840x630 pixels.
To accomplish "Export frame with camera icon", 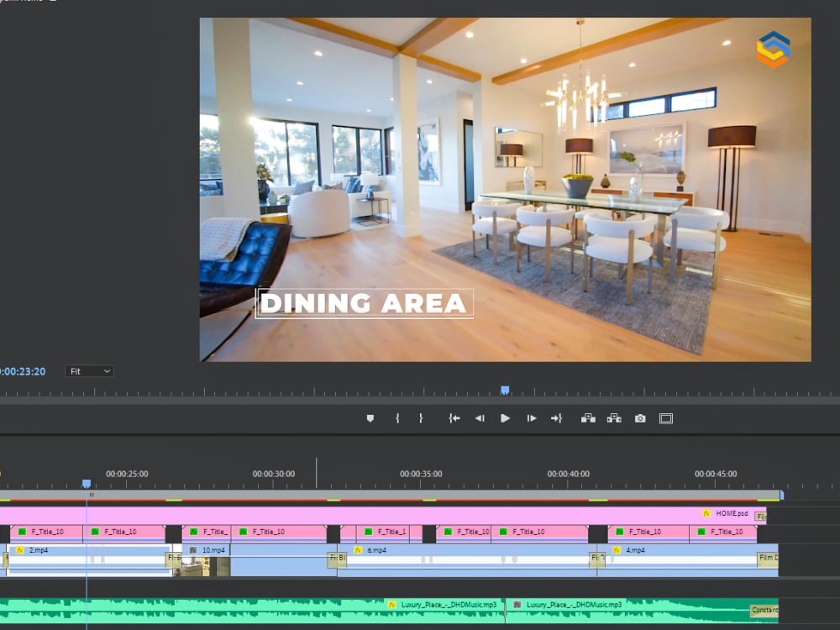I will coord(640,418).
